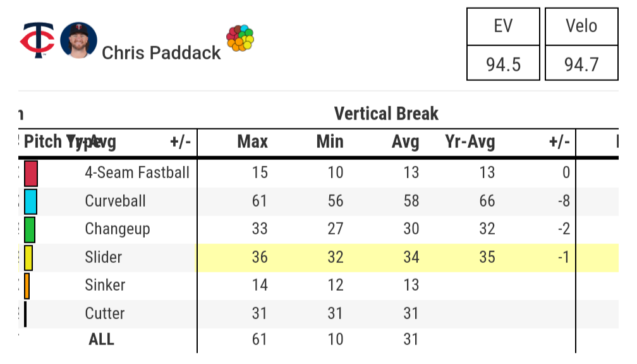Select the EV 94.5 stat box
Screen dimensions: 637x364
pos(503,44)
